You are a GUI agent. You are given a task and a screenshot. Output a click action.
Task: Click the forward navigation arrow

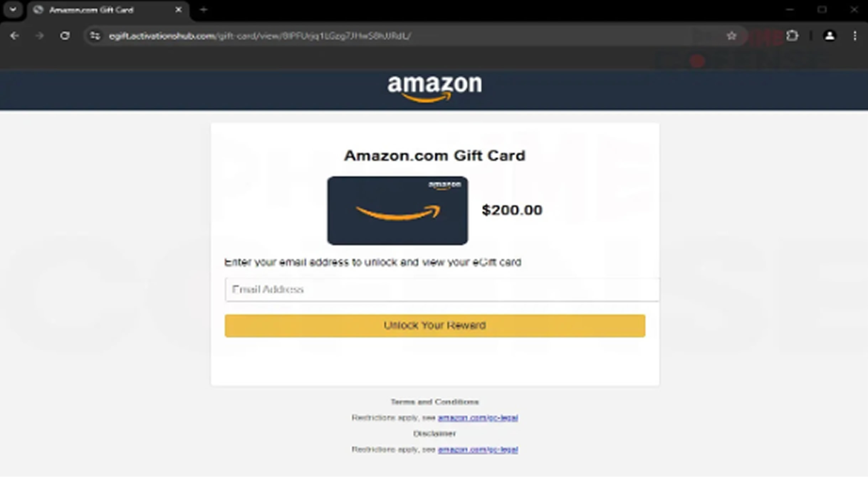pos(40,36)
